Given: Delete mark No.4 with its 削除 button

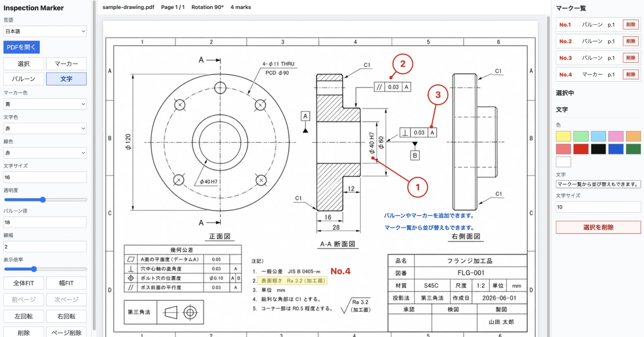Looking at the screenshot, I should (x=631, y=74).
